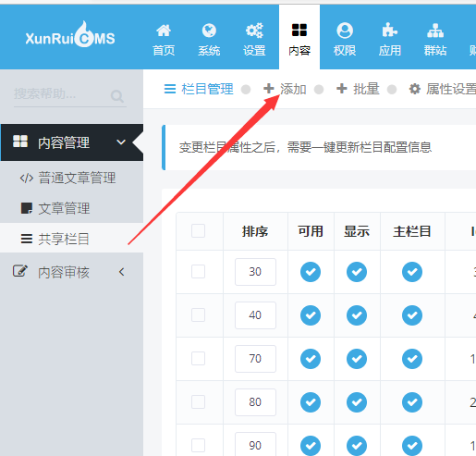This screenshot has height=456, width=476.
Task: Click the 内容审核 edit icon
Action: [20, 271]
